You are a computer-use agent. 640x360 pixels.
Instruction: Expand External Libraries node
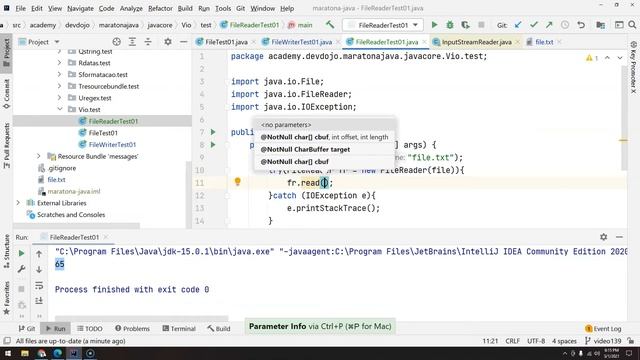(x=18, y=203)
